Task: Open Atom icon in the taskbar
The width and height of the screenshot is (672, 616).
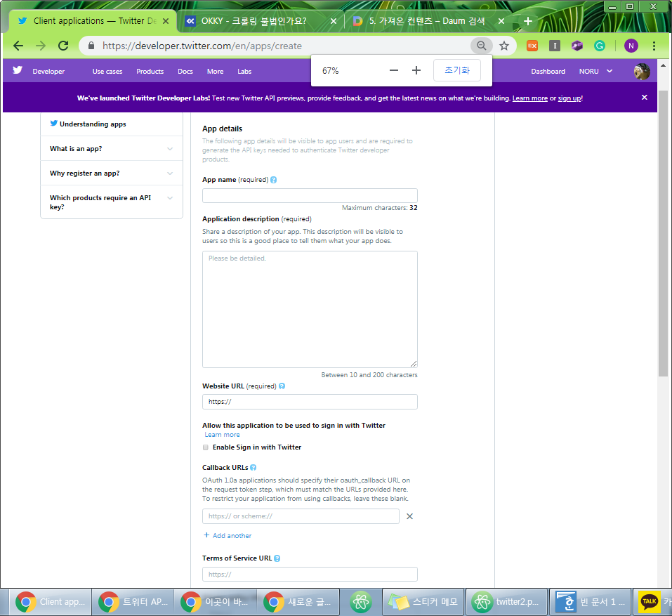Action: (360, 602)
